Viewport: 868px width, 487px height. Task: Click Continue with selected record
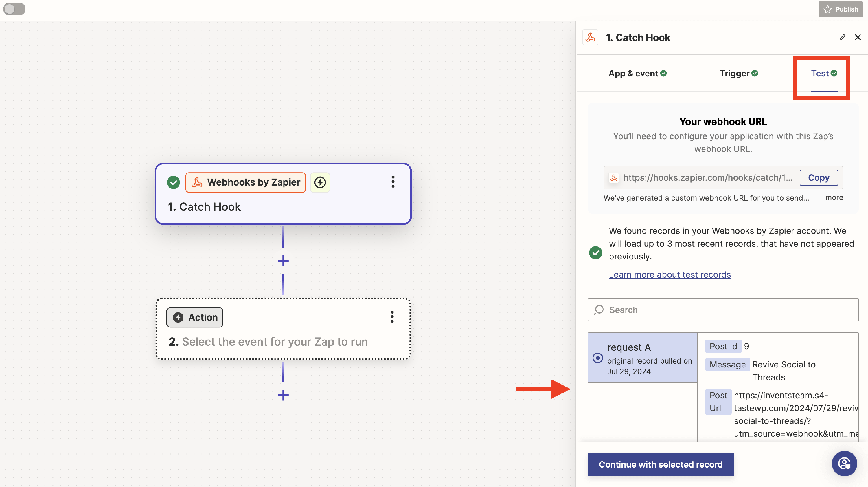pos(661,464)
